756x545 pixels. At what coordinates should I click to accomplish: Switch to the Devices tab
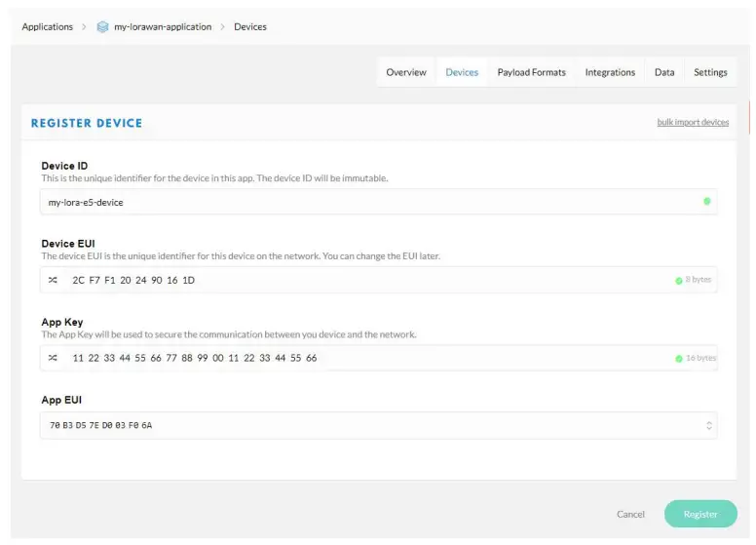tap(462, 72)
